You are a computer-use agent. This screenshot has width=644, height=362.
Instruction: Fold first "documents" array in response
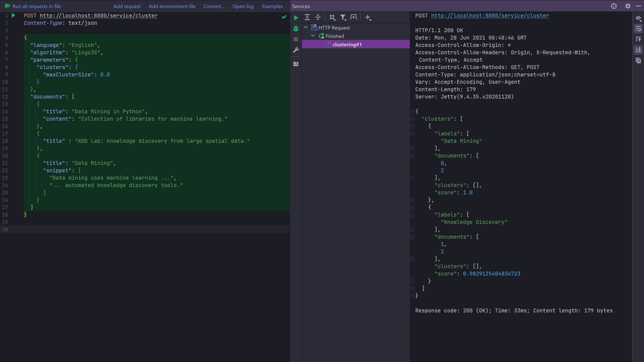(x=413, y=156)
